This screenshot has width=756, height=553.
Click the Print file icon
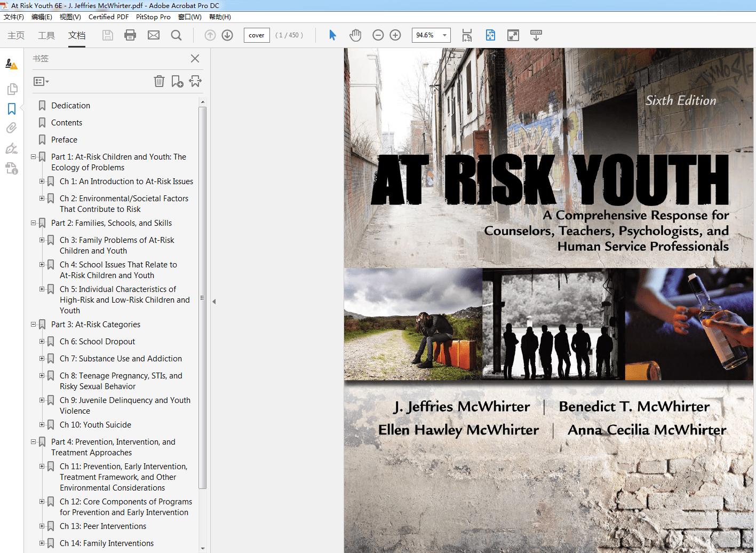coord(130,35)
